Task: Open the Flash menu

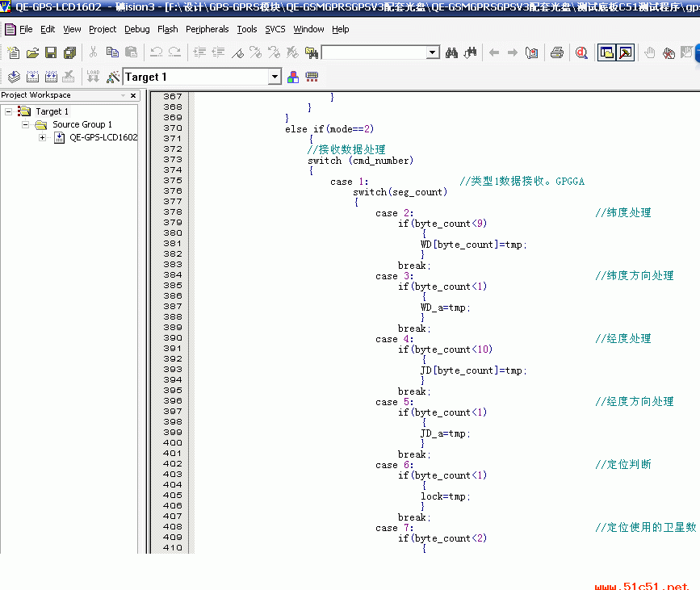Action: coord(168,29)
